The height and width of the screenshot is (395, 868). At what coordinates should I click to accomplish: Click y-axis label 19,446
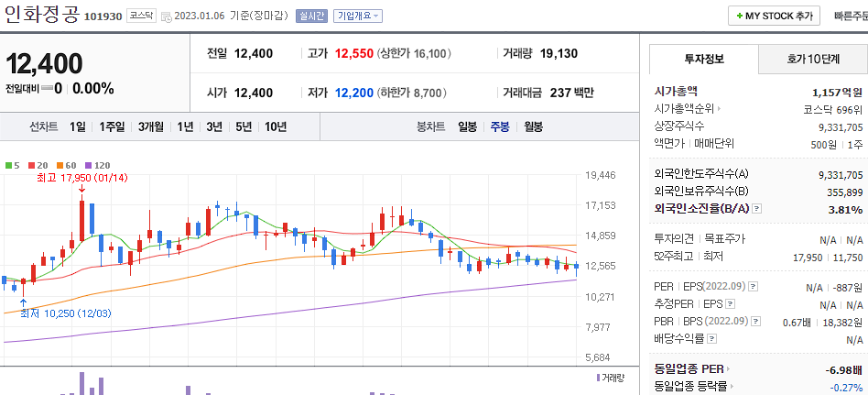pyautogui.click(x=600, y=175)
